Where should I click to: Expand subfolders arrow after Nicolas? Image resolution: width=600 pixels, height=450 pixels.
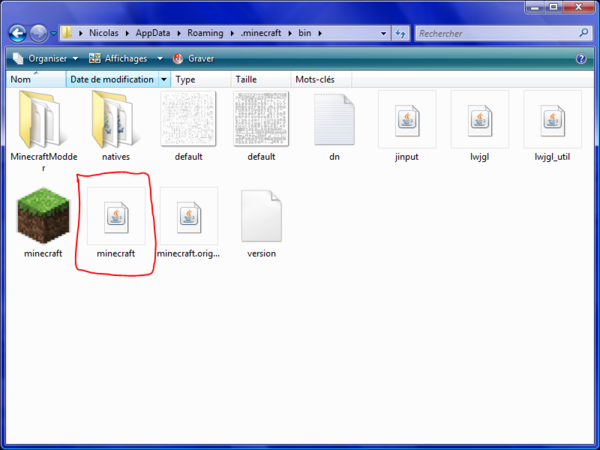(x=127, y=33)
